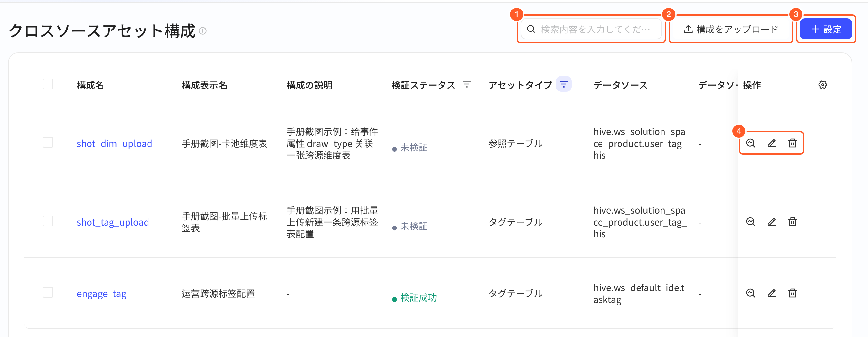Delete the shot_tag_upload configuration
Viewport: 868px width, 337px height.
point(793,222)
